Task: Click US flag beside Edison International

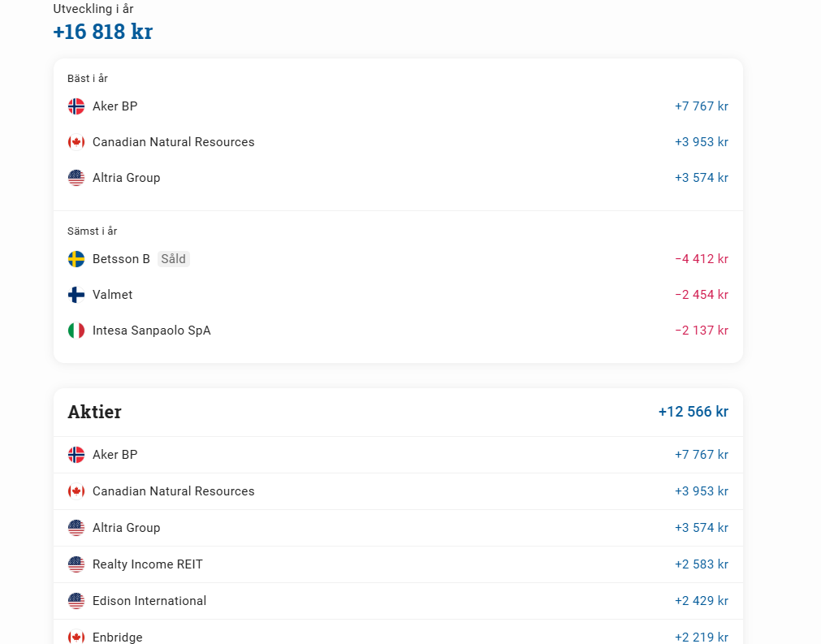Action: coord(76,600)
